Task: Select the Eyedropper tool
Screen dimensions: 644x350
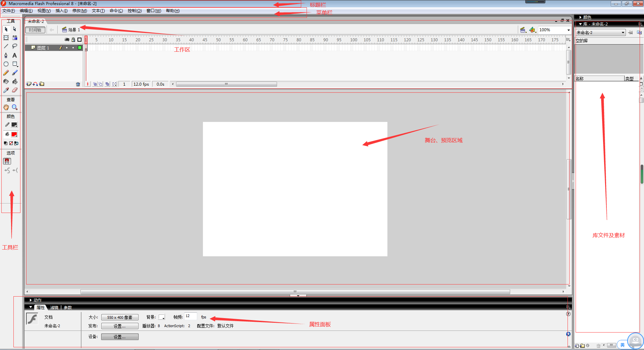Action: pos(6,90)
